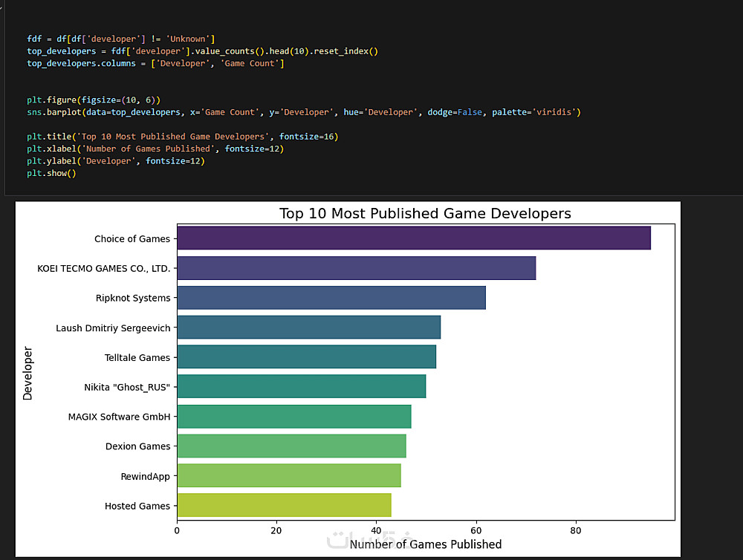Click the Dexion Games bar

click(x=291, y=446)
